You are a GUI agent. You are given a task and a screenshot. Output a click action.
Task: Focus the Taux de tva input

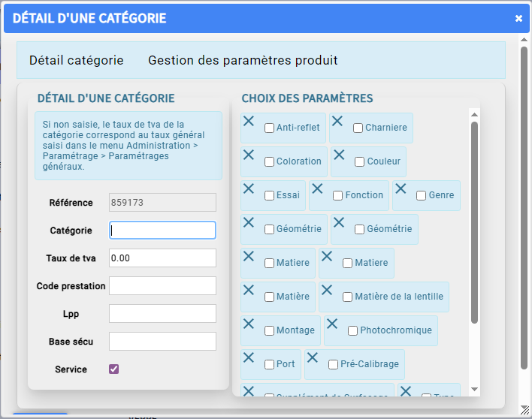[x=162, y=258]
